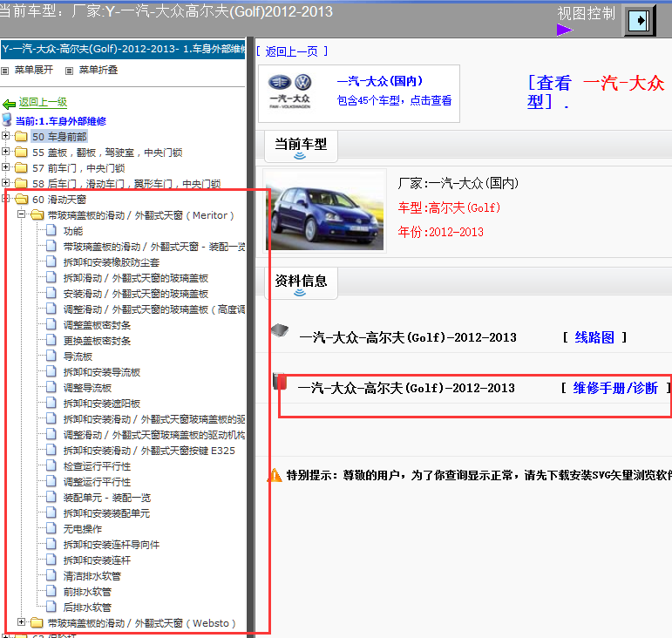Open 拆卸滑动/外翻式天窗的玻璃盖板 item
Image resolution: width=672 pixels, height=638 pixels.
point(136,278)
